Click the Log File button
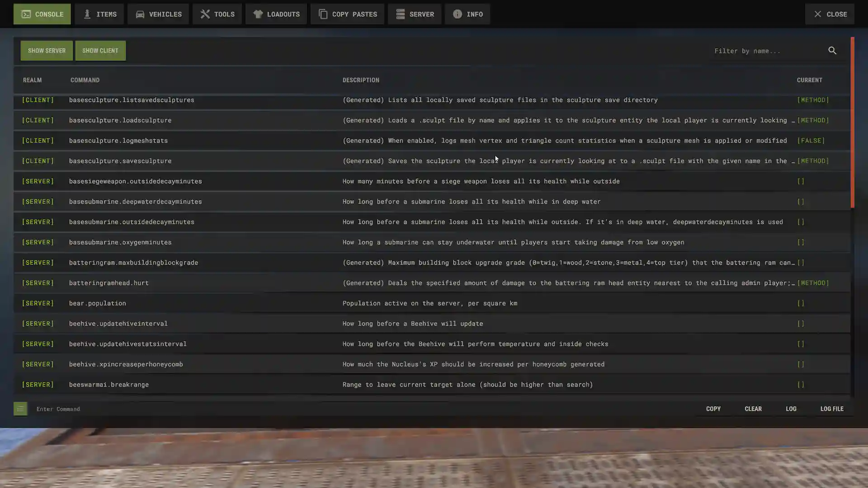 click(831, 408)
